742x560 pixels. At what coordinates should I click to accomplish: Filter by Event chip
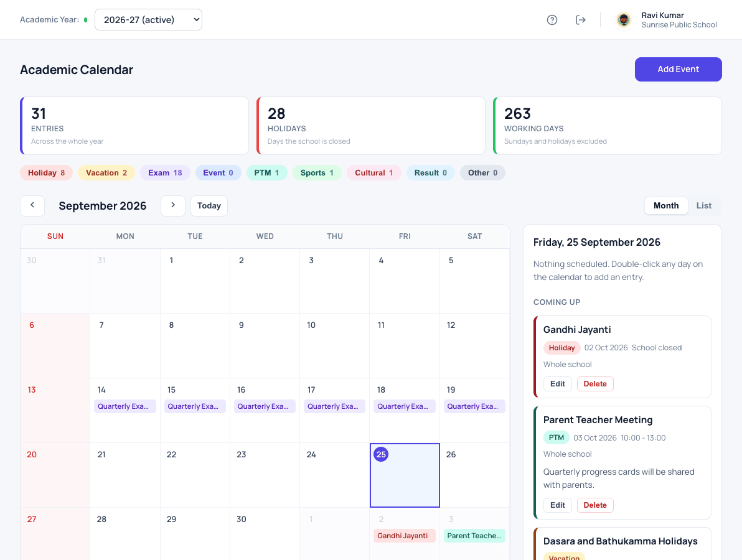coord(218,172)
